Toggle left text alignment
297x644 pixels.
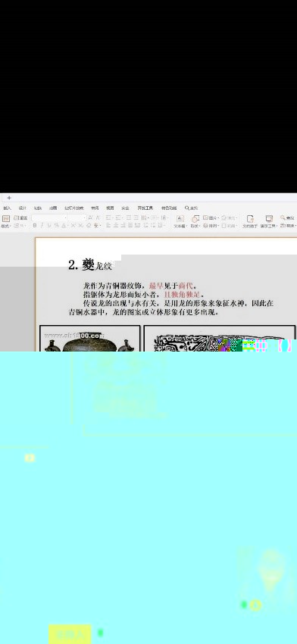click(x=109, y=226)
